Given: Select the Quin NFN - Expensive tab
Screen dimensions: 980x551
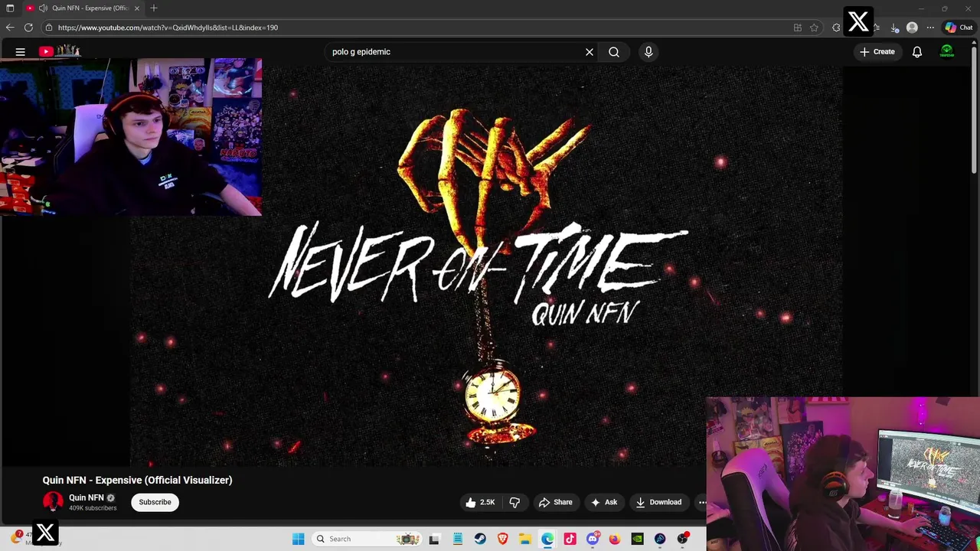Looking at the screenshot, I should coord(83,8).
